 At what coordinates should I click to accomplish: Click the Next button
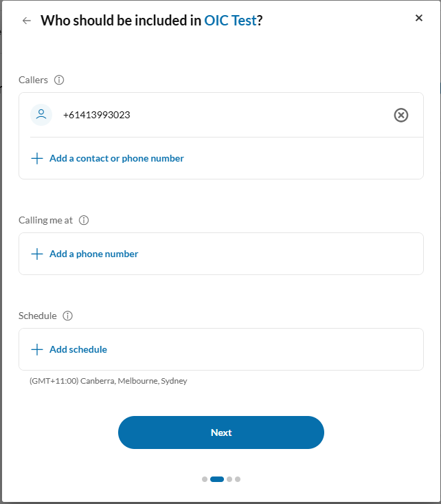[x=221, y=432]
